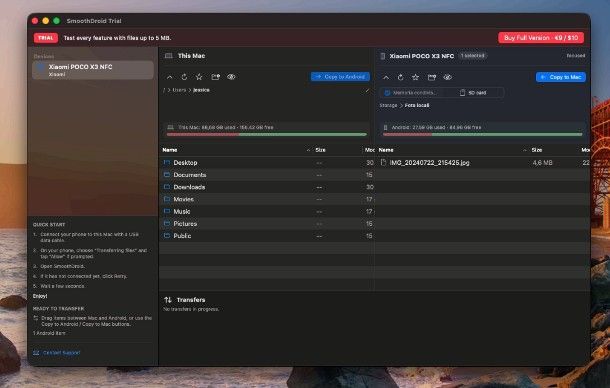Click Foto locali in Android breadcrumb
Viewport: 610px width, 388px height.
417,105
